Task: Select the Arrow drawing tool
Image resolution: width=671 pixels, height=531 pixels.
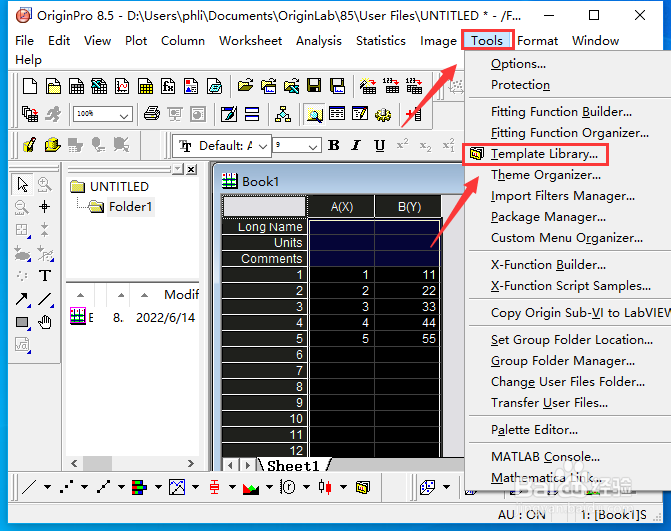Action: click(x=22, y=299)
